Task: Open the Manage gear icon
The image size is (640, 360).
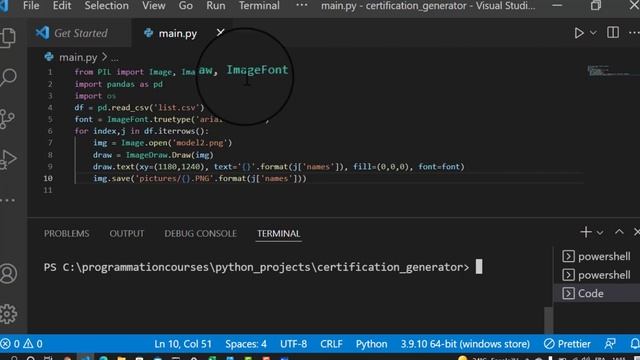Action: point(8,313)
